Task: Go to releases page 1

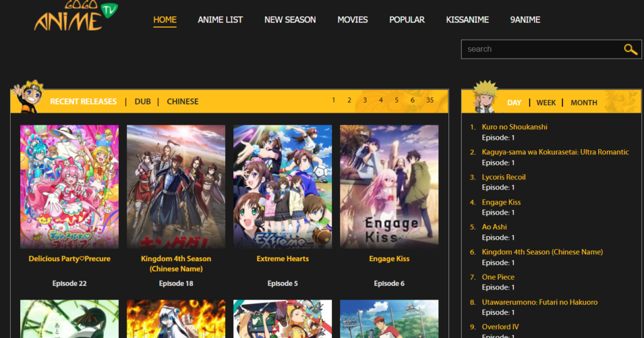Action: [333, 100]
